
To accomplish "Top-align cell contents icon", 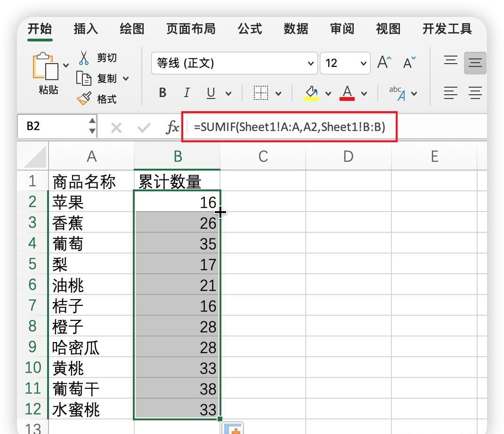I will coord(451,60).
